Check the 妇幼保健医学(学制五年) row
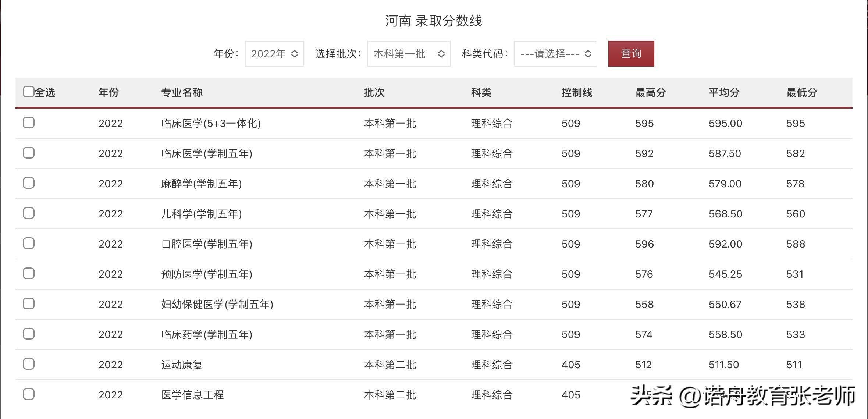The width and height of the screenshot is (868, 419). (x=29, y=303)
